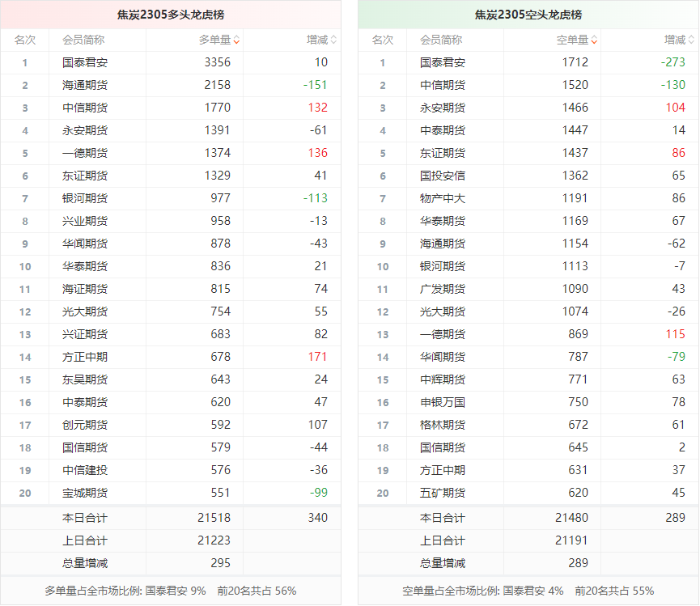Select 一德期货 in the 多头 ranking list

tap(84, 153)
